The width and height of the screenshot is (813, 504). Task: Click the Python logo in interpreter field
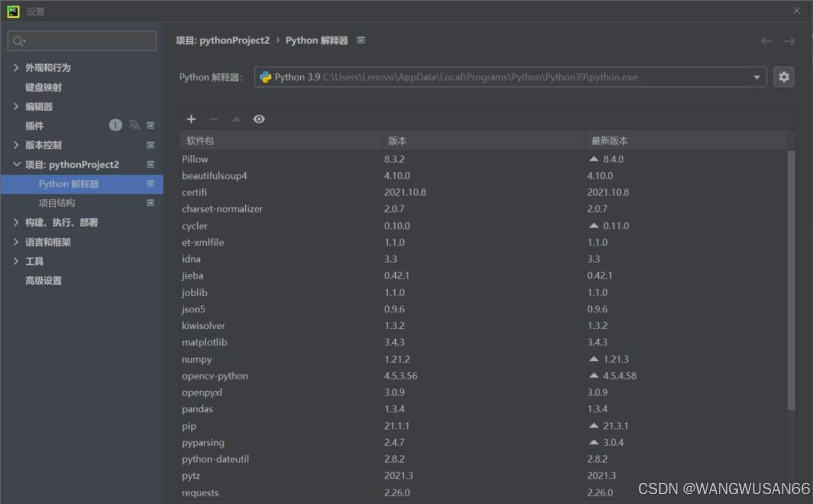265,77
